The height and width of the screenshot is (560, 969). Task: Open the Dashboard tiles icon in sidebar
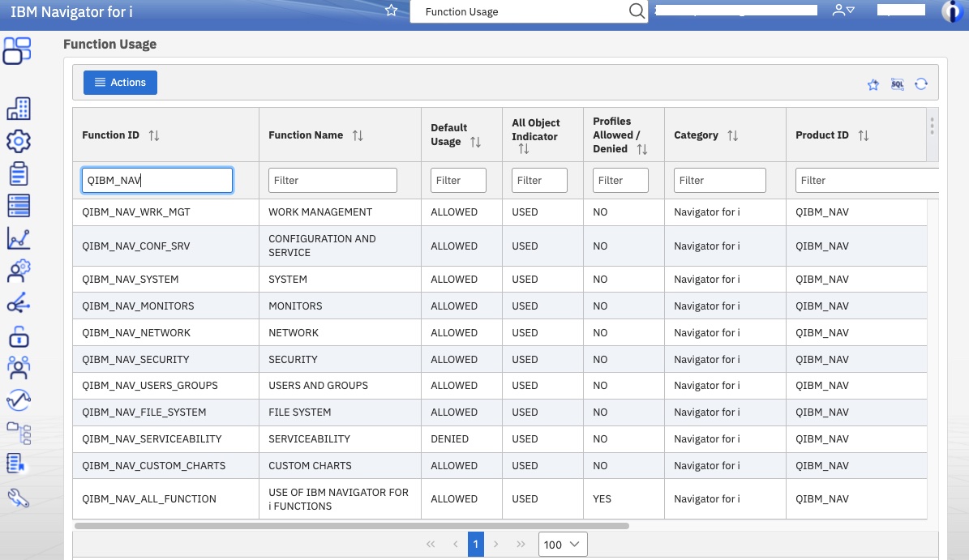click(17, 50)
